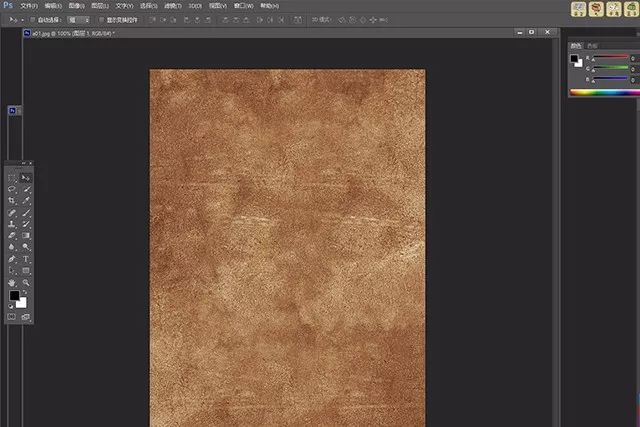This screenshot has height=427, width=640.
Task: Select the Eyedropper tool
Action: pyautogui.click(x=26, y=201)
